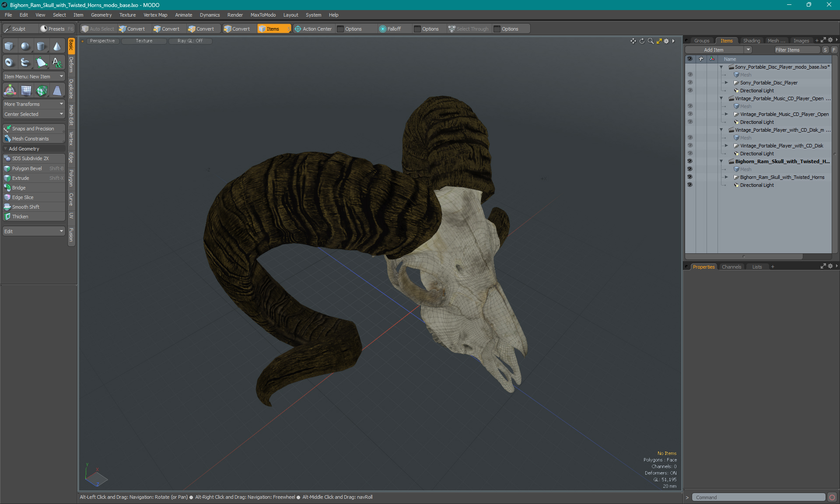The height and width of the screenshot is (504, 840).
Task: Select the Deform vertical tab
Action: point(71,65)
